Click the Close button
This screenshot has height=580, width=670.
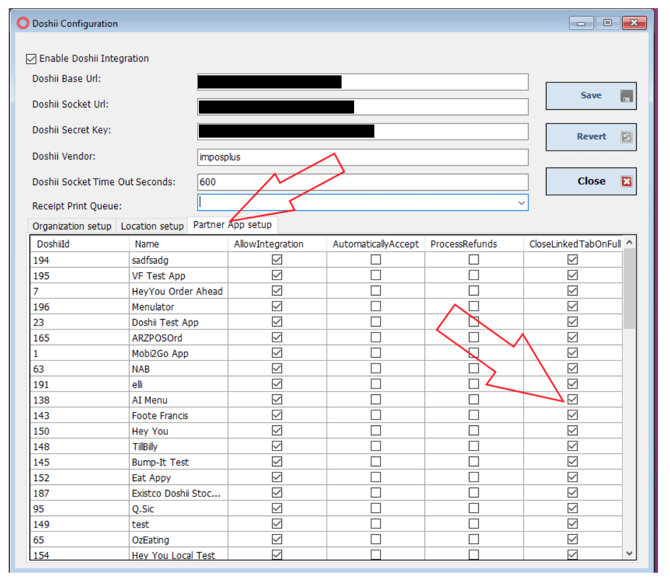(x=591, y=181)
